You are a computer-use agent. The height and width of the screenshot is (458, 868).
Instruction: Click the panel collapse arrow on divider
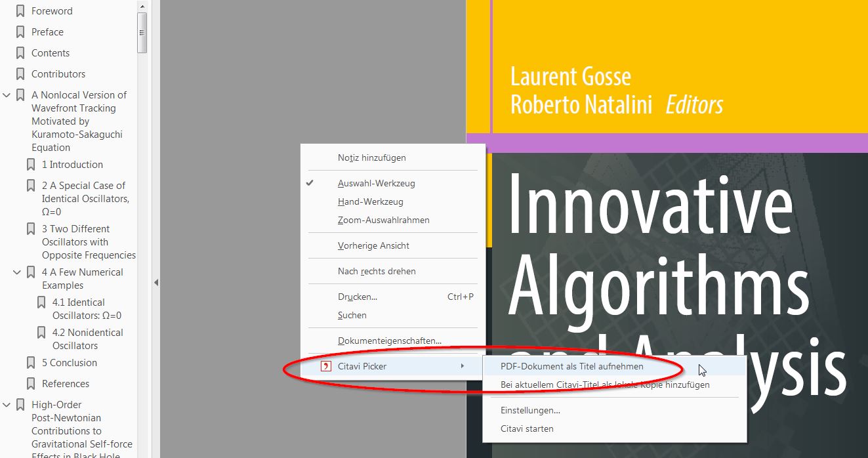[156, 283]
